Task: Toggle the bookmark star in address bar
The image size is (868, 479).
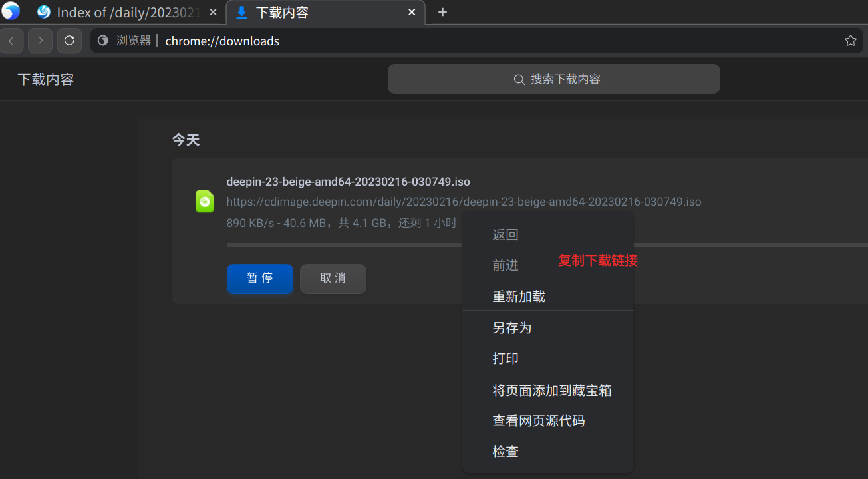Action: pyautogui.click(x=850, y=40)
